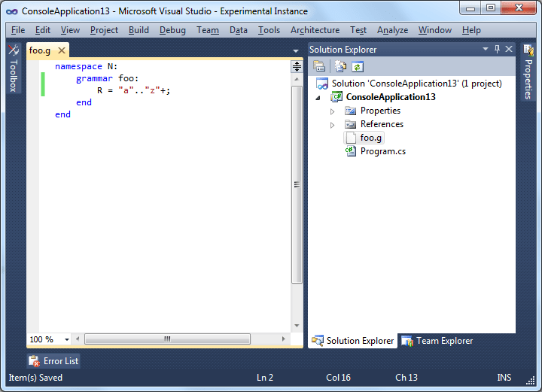This screenshot has height=392, width=542.
Task: Open the Architecture menu
Action: tap(315, 30)
